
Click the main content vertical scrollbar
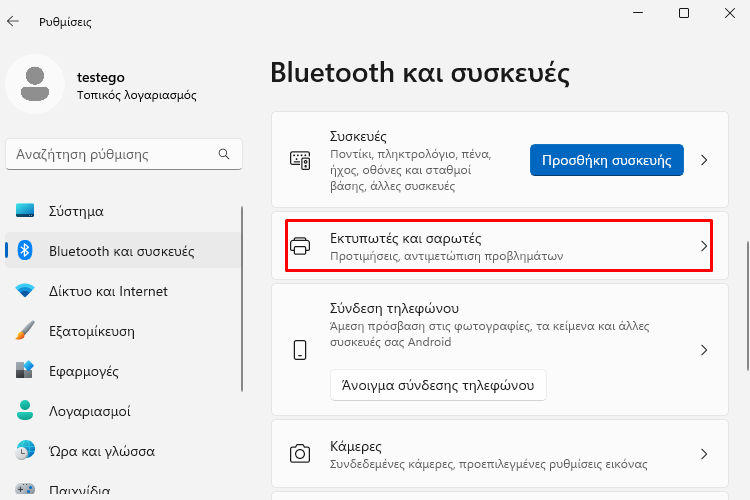pos(748,306)
